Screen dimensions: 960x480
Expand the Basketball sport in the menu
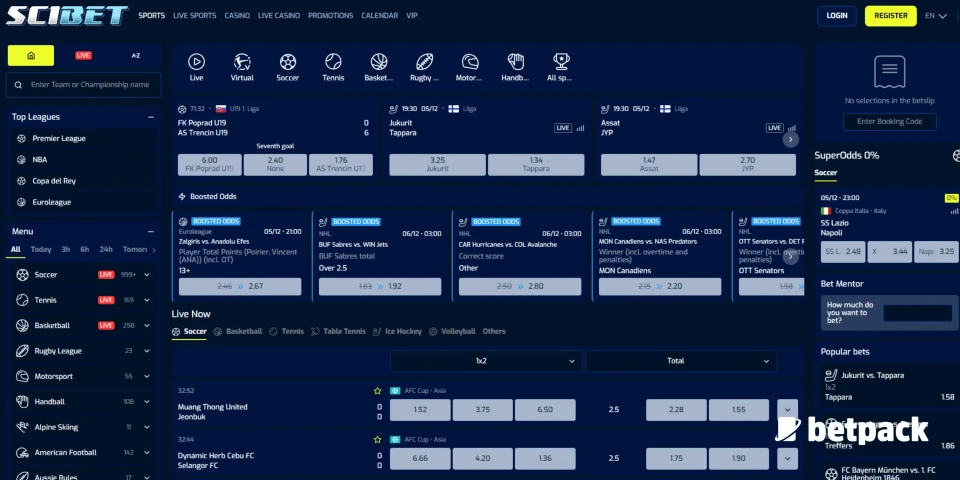coord(147,326)
